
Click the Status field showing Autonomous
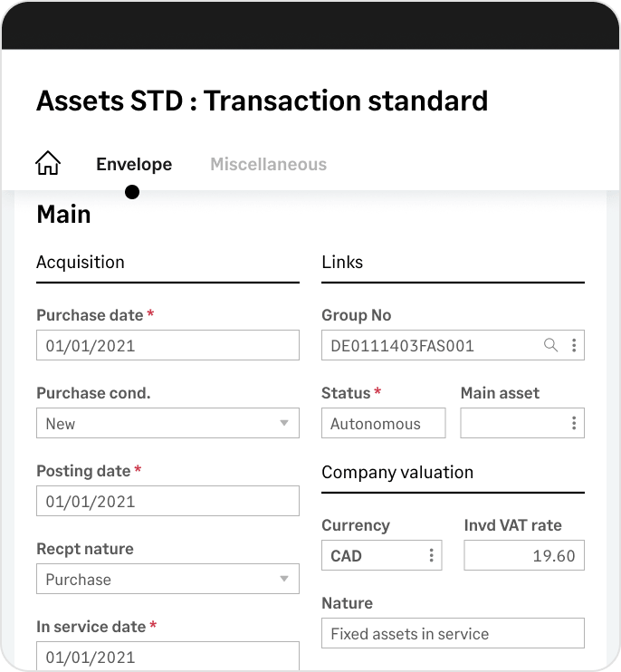384,423
